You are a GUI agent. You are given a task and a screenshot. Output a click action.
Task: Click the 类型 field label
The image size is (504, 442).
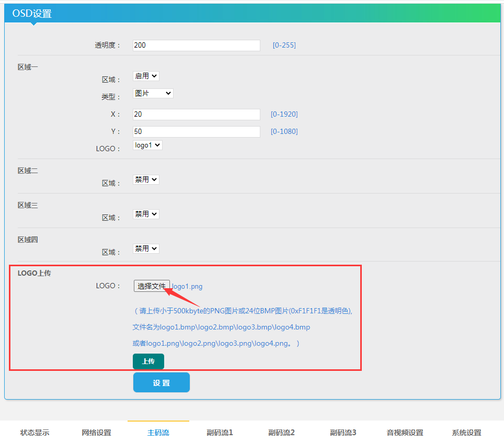111,97
